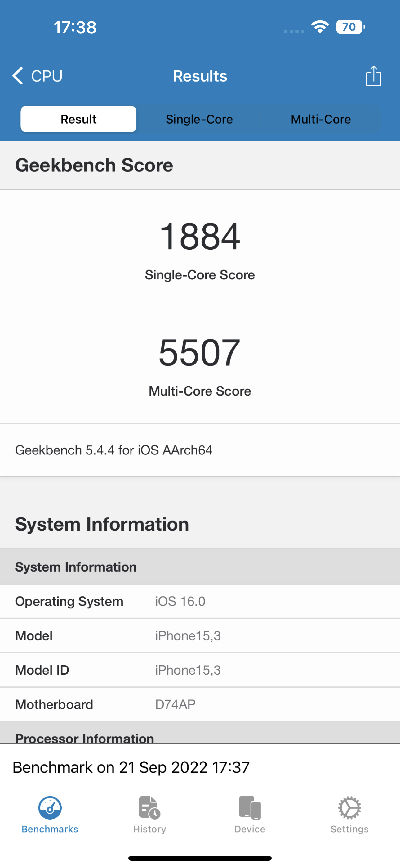This screenshot has width=400, height=868.
Task: Select the Result segment
Action: (x=78, y=119)
